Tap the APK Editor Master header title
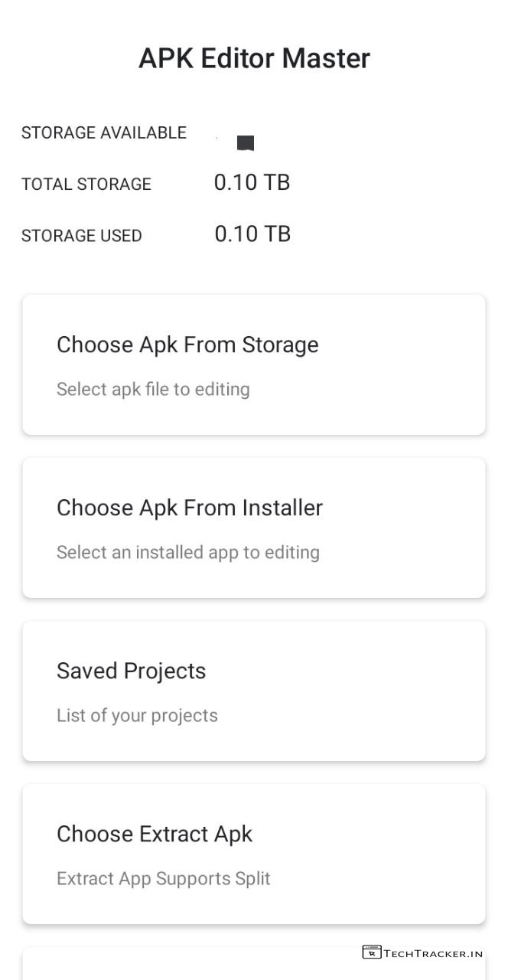The width and height of the screenshot is (508, 980). pyautogui.click(x=254, y=58)
